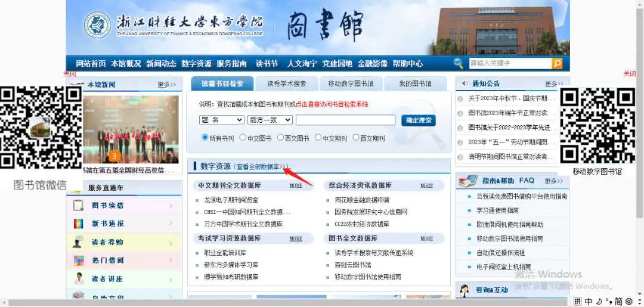The width and height of the screenshot is (644, 307).
Task: Open 龙源电子期刊阅览室 database link
Action: pos(231,200)
